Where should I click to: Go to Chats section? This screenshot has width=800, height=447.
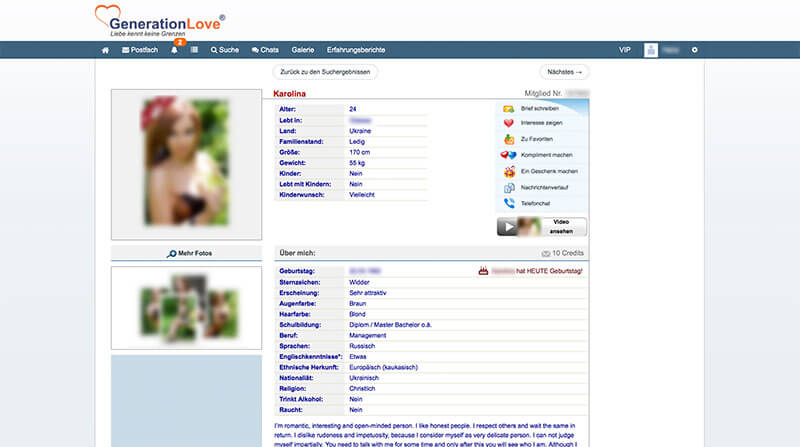pos(265,49)
